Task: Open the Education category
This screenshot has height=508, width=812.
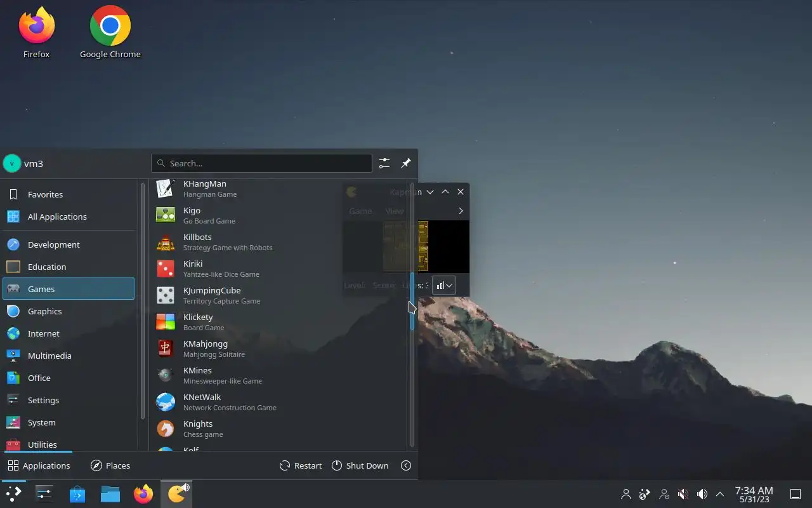Action: (x=69, y=267)
